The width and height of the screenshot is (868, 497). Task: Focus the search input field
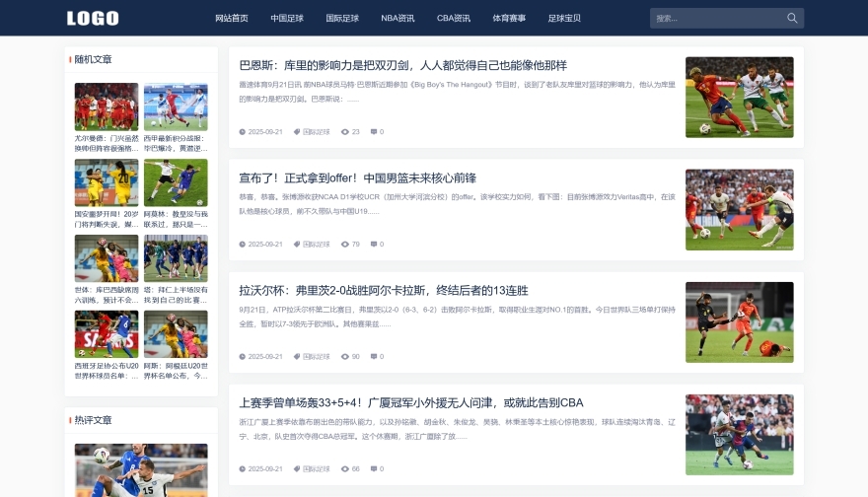[x=715, y=18]
